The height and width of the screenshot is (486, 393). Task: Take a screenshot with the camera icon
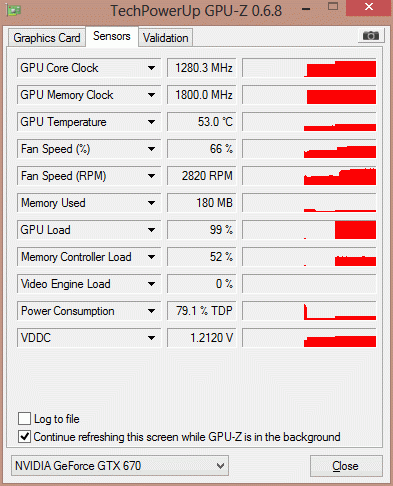(371, 35)
